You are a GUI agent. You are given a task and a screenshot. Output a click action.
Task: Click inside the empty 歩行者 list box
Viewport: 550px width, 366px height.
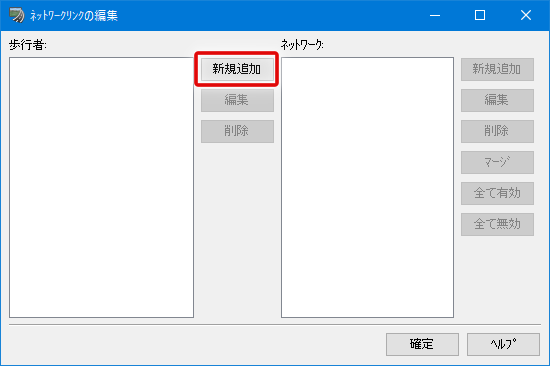tap(101, 187)
